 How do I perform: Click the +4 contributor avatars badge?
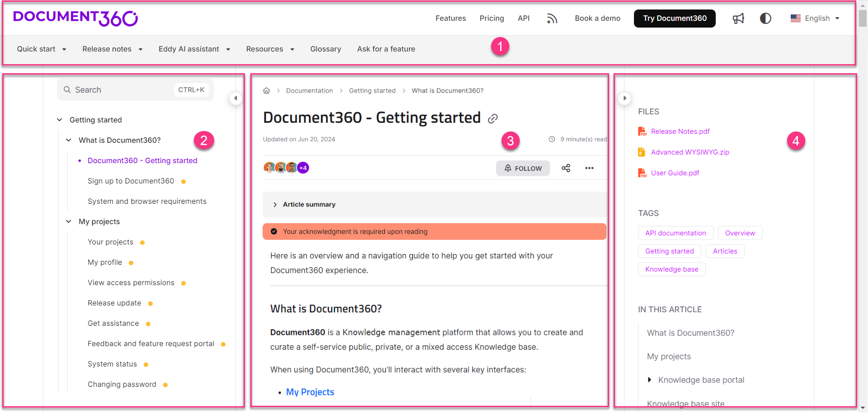click(x=303, y=167)
